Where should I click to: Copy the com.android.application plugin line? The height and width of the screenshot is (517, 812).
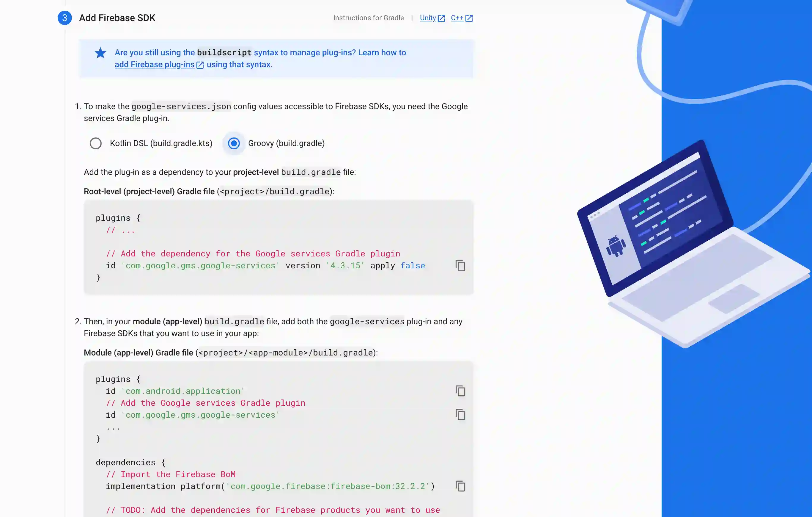click(460, 391)
